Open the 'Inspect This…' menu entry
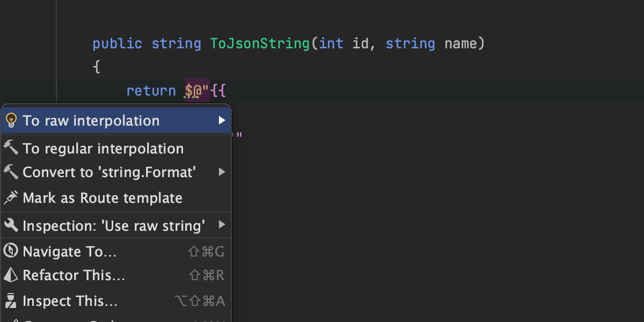644x322 pixels. point(70,301)
